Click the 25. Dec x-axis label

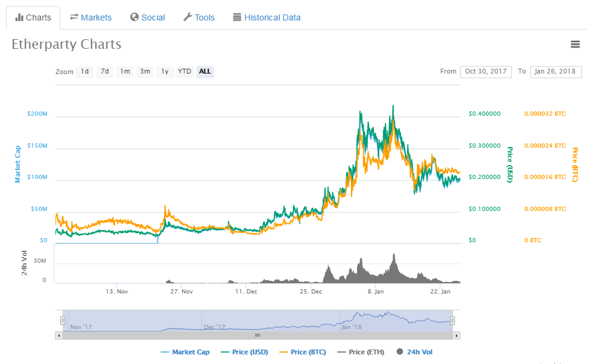[x=311, y=292]
